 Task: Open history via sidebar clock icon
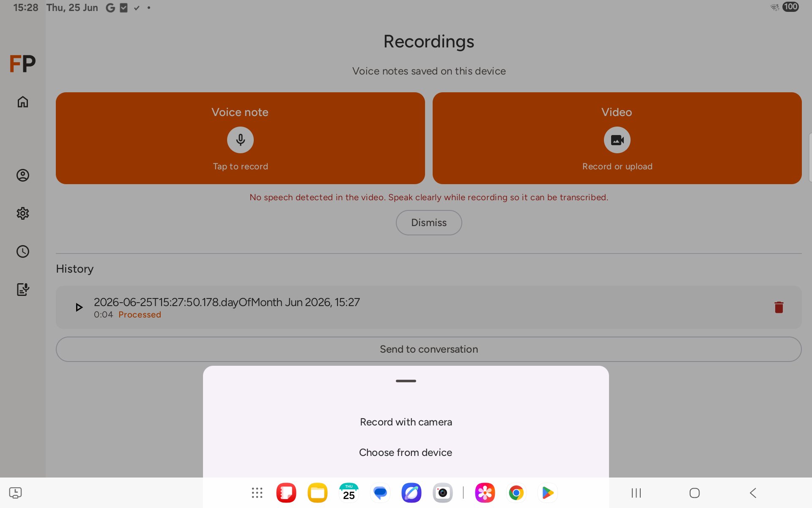coord(23,251)
